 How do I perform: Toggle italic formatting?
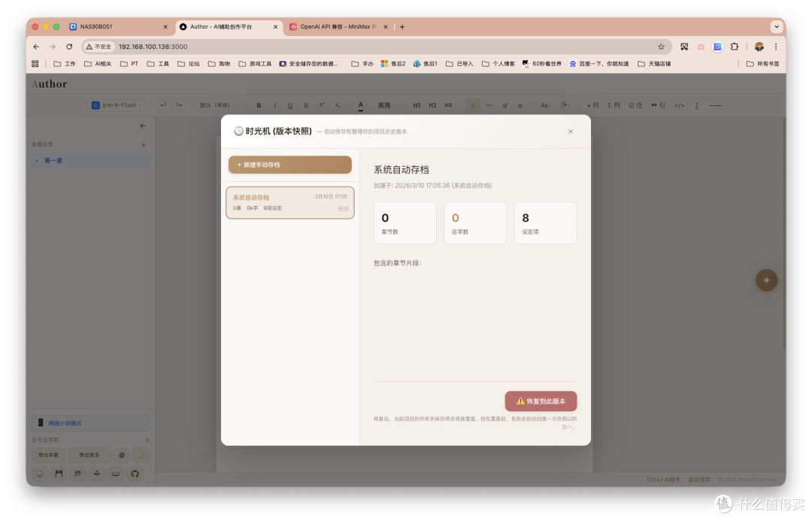click(x=275, y=105)
